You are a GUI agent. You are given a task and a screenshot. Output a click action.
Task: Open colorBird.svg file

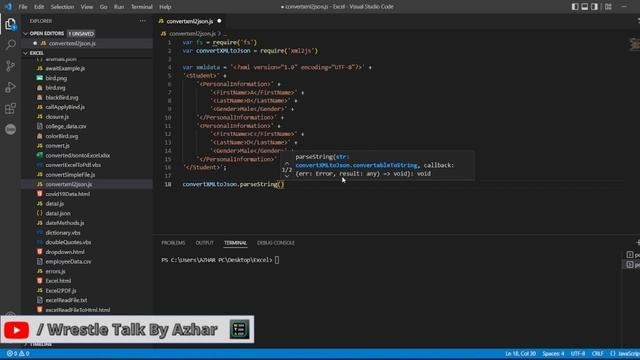(x=62, y=136)
